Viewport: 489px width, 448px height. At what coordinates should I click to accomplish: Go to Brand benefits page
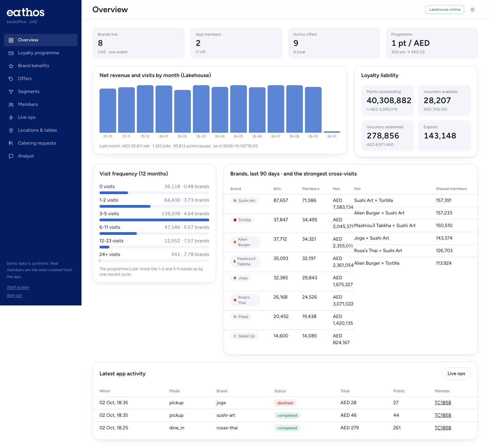41,66
